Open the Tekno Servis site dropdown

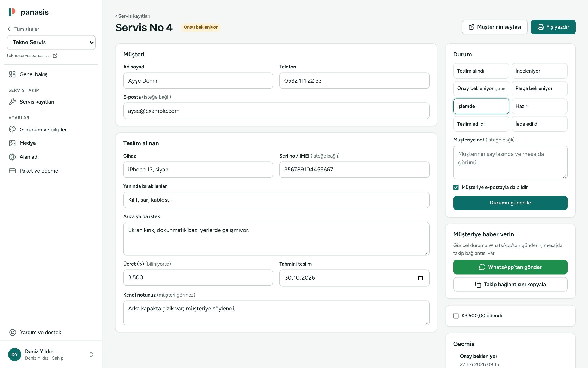[51, 43]
